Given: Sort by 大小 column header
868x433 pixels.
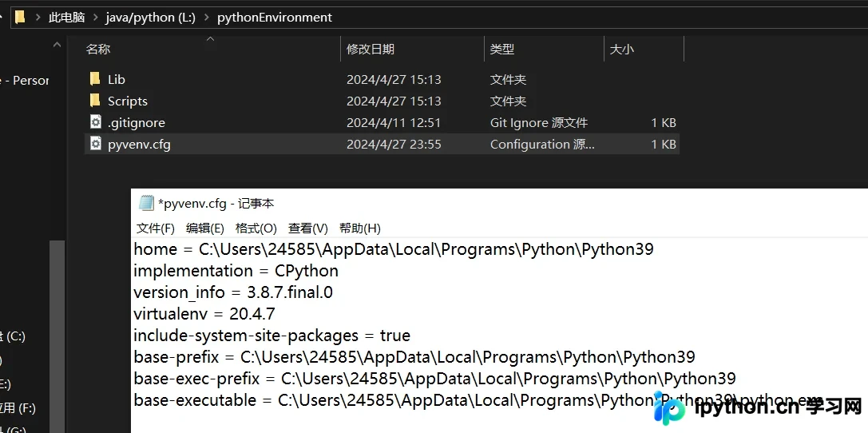Looking at the screenshot, I should (x=622, y=50).
